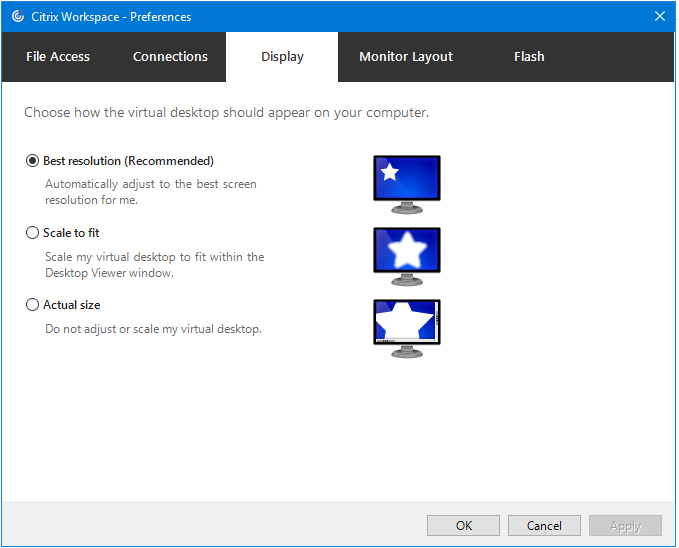Image resolution: width=679 pixels, height=548 pixels.
Task: Go to the Monitor Layout tab
Action: [x=407, y=57]
